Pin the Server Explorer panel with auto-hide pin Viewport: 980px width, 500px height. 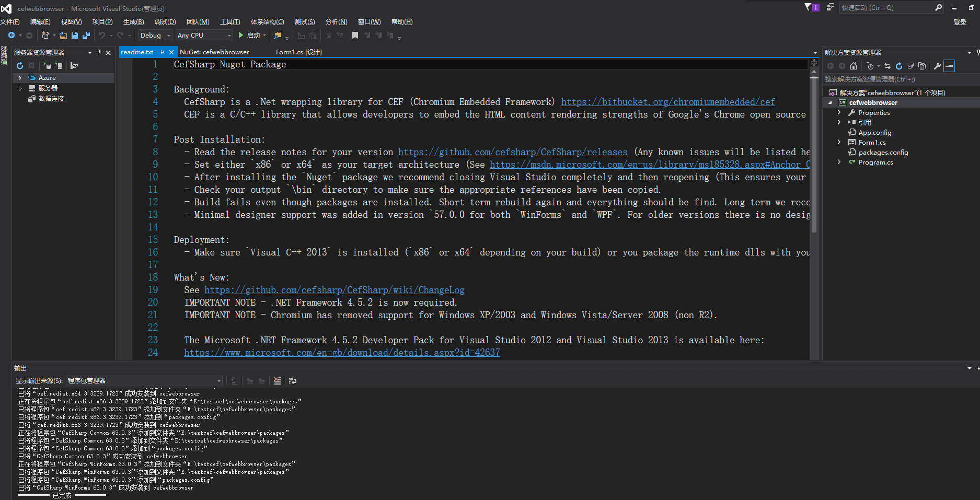tap(99, 52)
